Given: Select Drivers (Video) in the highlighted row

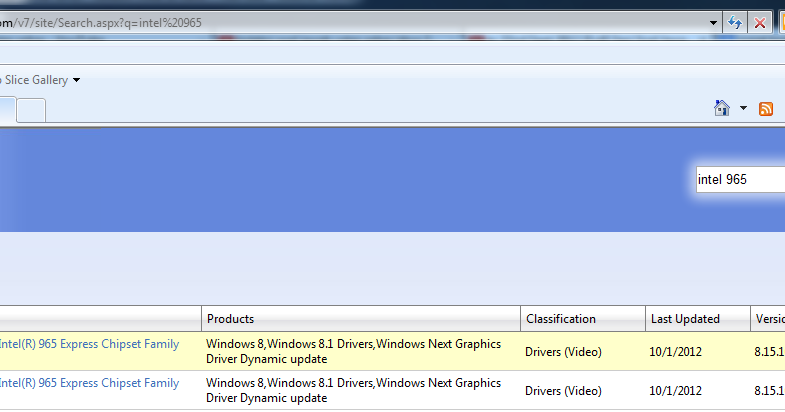Looking at the screenshot, I should [x=563, y=352].
